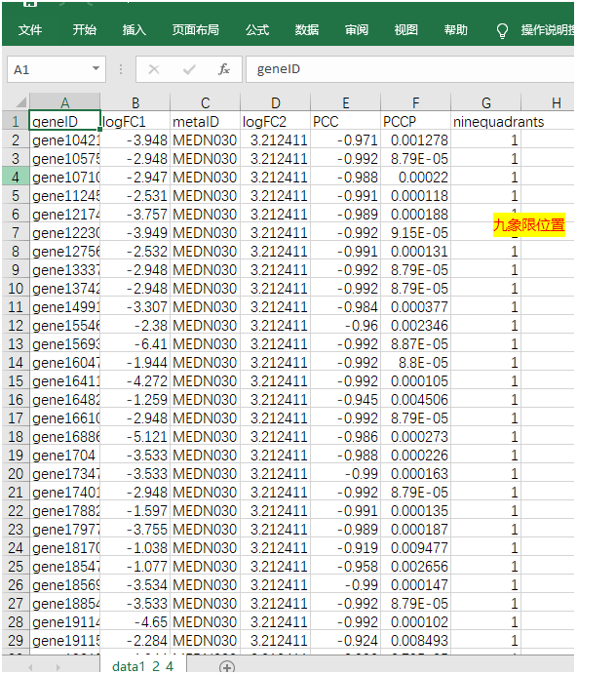The width and height of the screenshot is (616, 675).
Task: Select row 1 header
Action: point(16,121)
